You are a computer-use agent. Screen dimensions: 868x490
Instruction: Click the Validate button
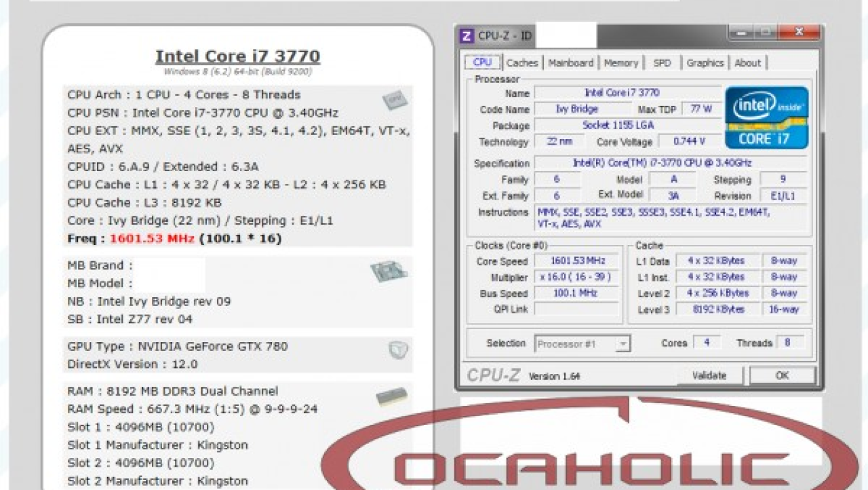[709, 376]
